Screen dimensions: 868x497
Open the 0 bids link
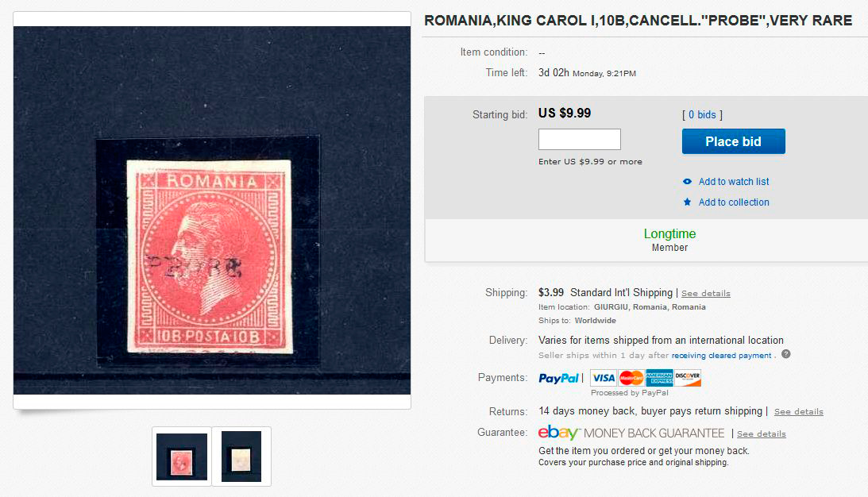(x=702, y=114)
